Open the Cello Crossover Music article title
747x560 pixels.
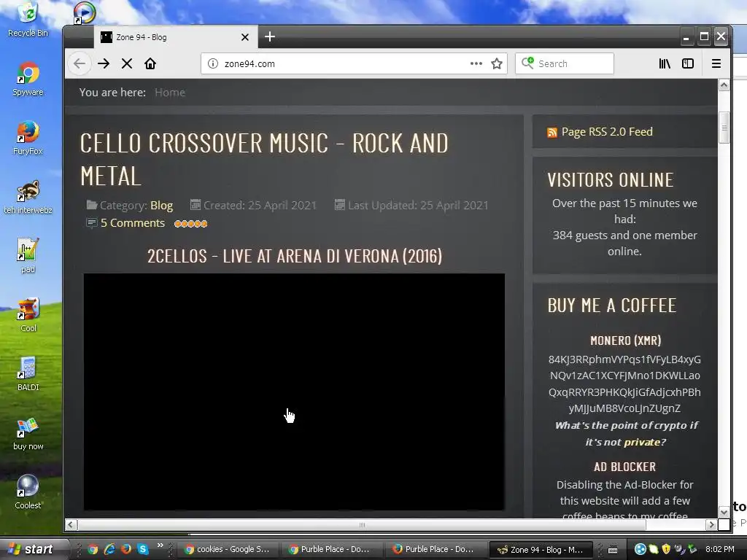264,160
